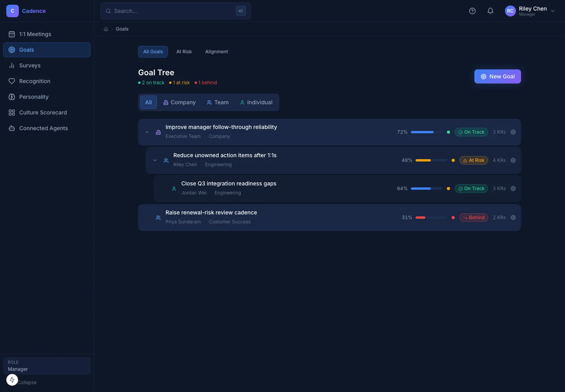Collapse the sidebar
This screenshot has width=565, height=392.
(27, 383)
